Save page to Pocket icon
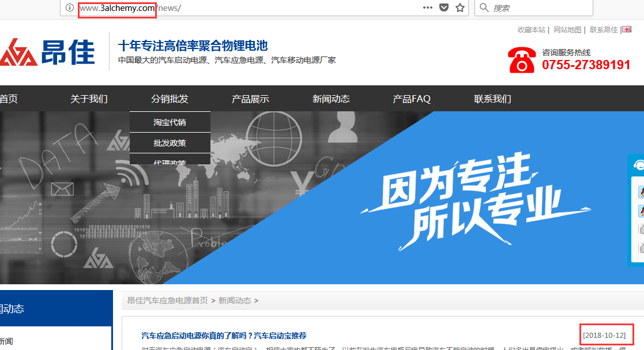Viewport: 644px width, 350px height. [x=443, y=8]
